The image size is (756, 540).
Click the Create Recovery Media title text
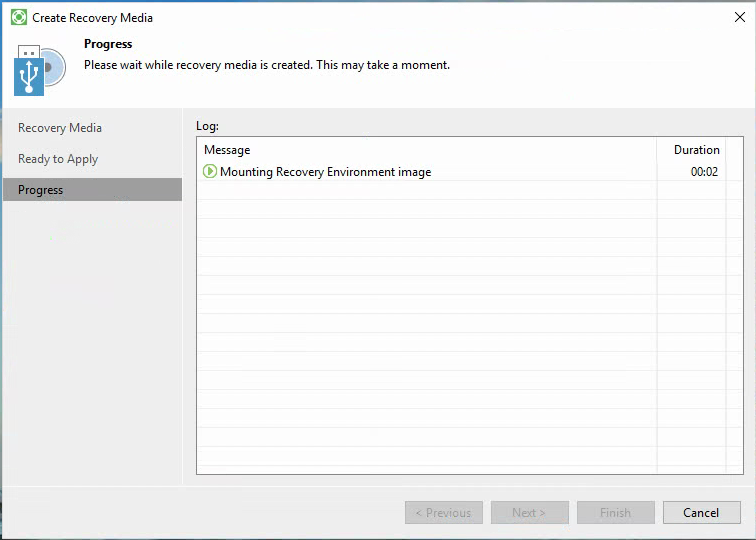click(93, 18)
